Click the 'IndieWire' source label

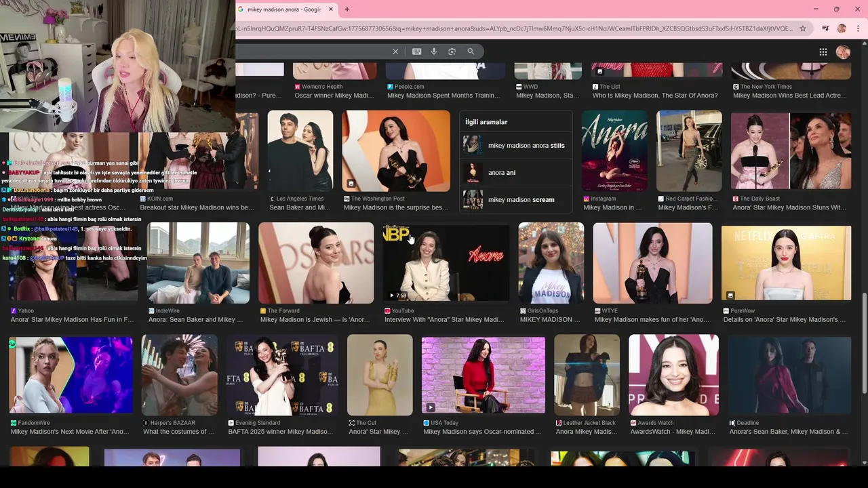point(167,310)
